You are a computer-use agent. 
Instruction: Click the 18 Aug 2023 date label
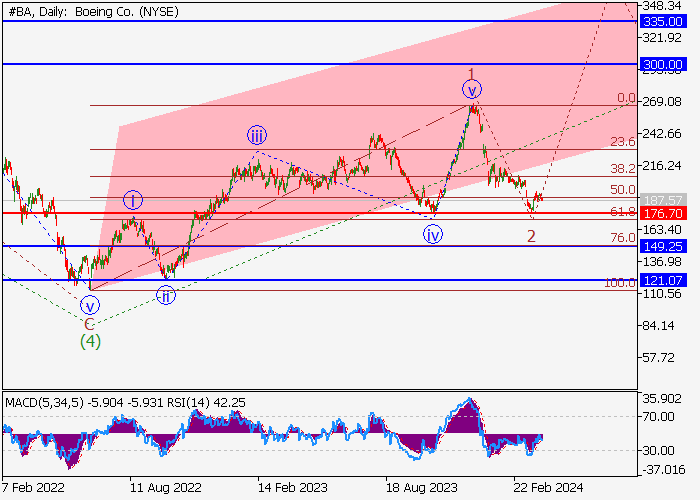pos(421,487)
